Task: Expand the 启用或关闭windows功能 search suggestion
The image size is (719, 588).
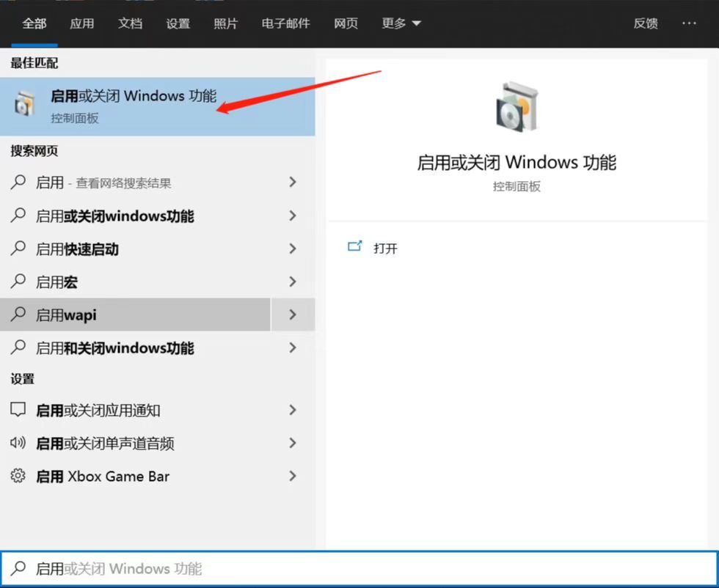Action: [292, 216]
